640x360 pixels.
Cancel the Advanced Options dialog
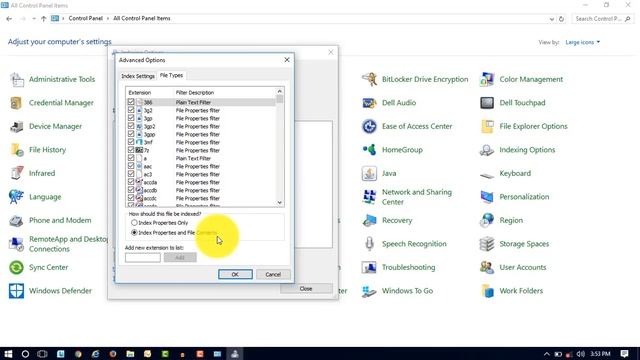coord(273,274)
